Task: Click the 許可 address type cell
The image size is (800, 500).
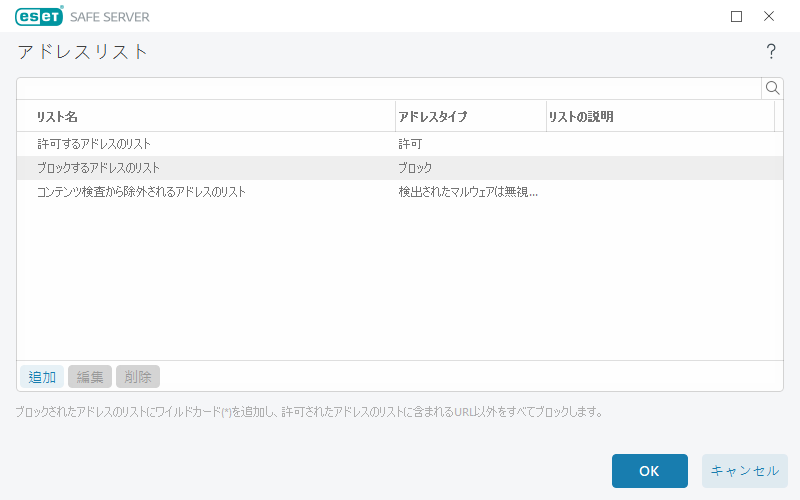Action: pyautogui.click(x=410, y=144)
